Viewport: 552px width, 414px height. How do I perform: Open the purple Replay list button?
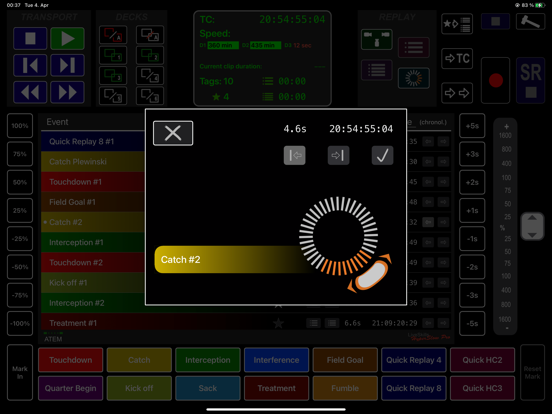coord(377,70)
